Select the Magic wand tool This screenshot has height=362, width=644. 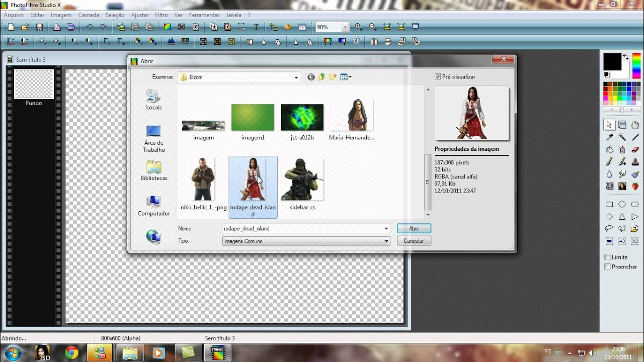tap(622, 137)
